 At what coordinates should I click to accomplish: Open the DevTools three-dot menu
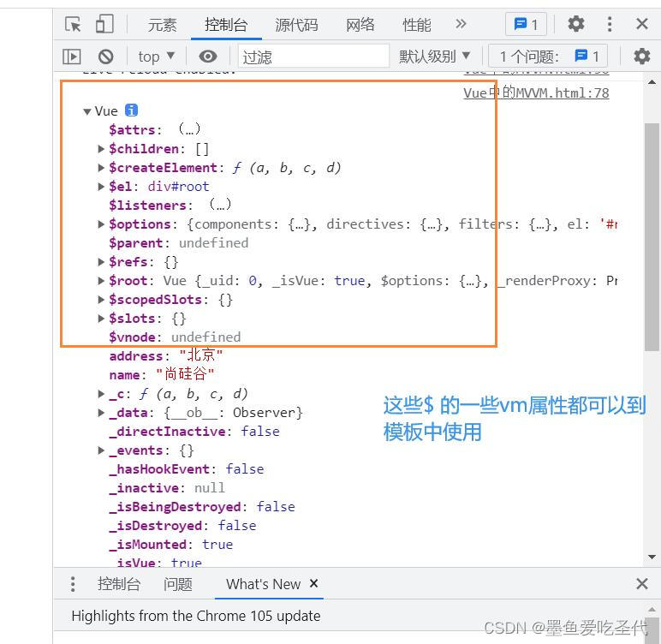[x=609, y=24]
